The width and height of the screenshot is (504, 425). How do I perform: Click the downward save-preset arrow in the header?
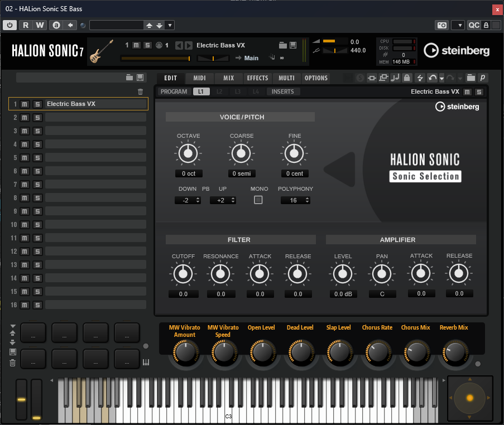160,25
